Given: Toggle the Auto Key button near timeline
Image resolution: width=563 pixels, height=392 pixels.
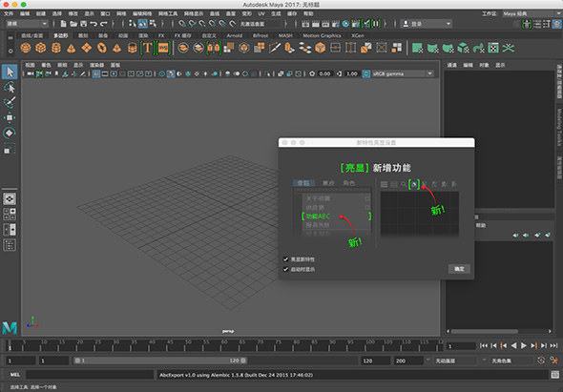Looking at the screenshot, I should pos(541,361).
